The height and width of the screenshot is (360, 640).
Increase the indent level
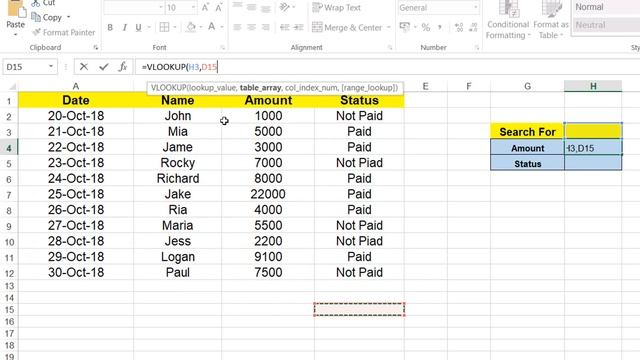(299, 27)
